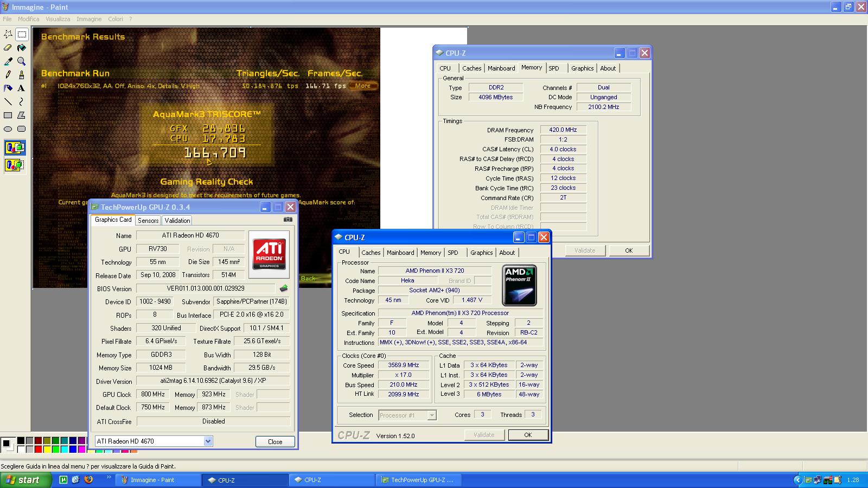The width and height of the screenshot is (868, 488).
Task: Open the Windows start menu
Action: [x=26, y=480]
